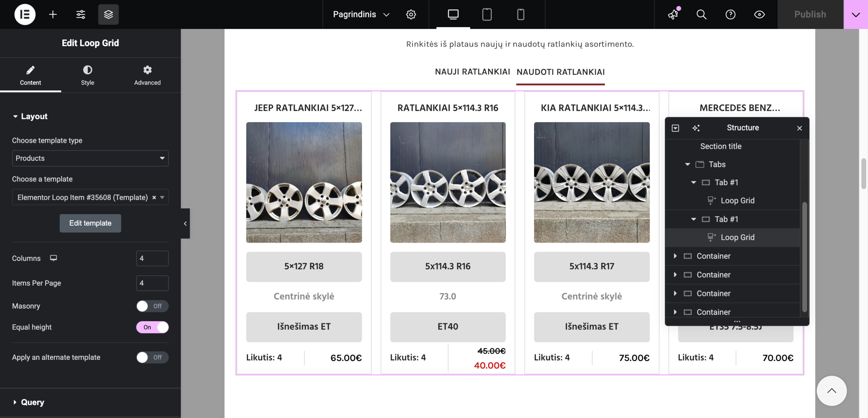The image size is (868, 418).
Task: Switch to tablet responsive view
Action: point(487,14)
